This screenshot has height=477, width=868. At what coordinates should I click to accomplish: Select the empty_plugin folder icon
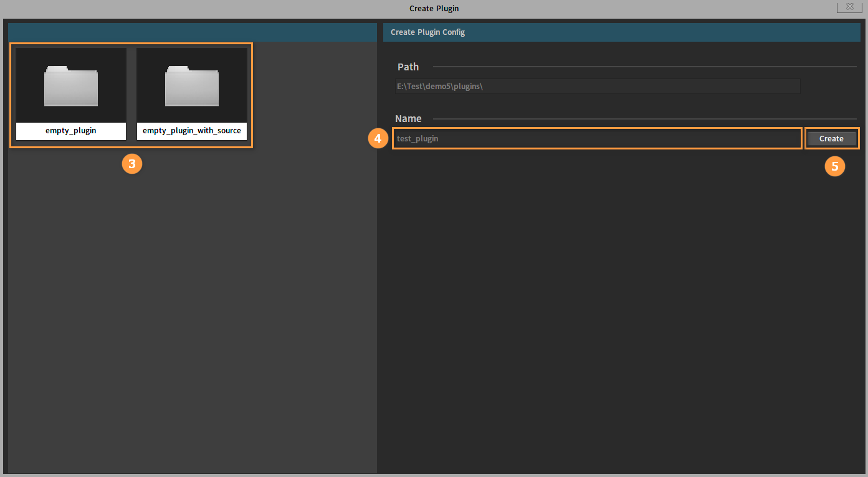point(71,87)
